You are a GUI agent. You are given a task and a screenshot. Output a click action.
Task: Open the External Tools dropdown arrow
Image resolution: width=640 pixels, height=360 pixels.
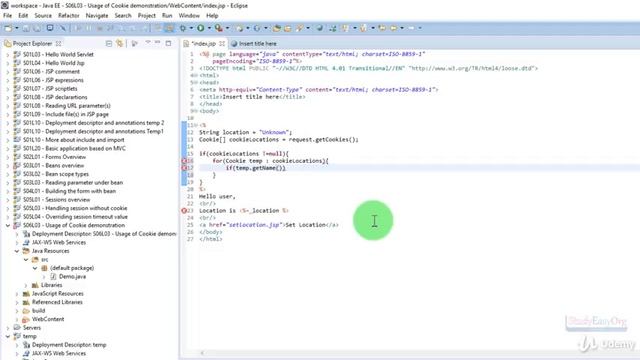[227, 28]
